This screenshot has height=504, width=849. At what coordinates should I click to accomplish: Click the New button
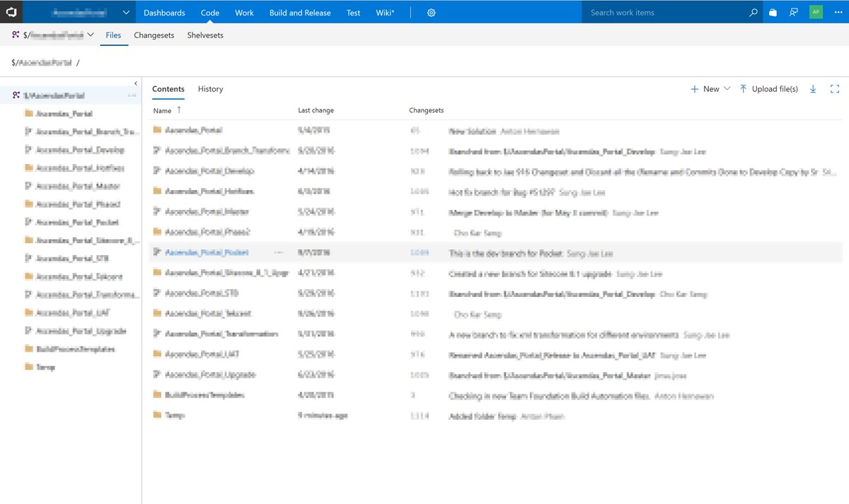pos(711,89)
